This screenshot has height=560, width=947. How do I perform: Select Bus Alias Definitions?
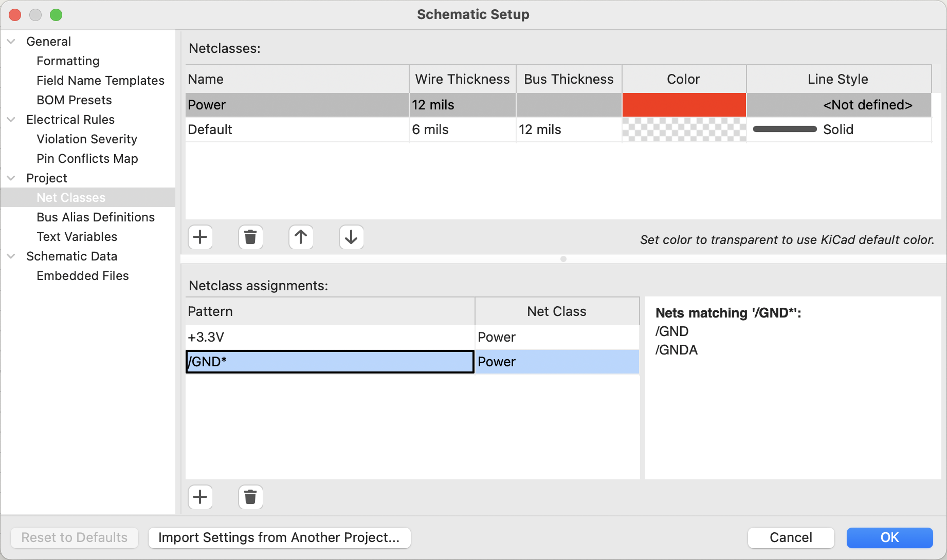click(95, 217)
